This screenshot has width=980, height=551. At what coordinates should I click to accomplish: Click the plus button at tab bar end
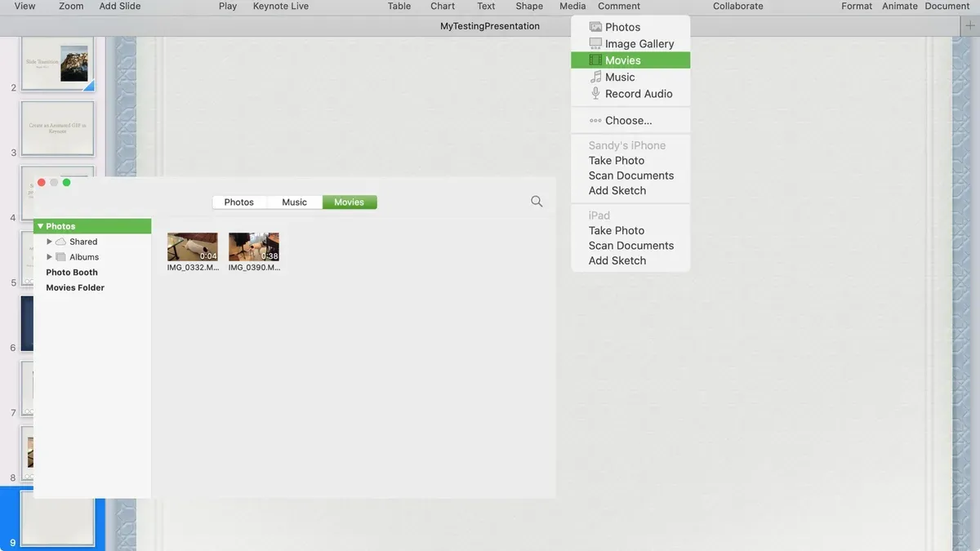(x=969, y=26)
